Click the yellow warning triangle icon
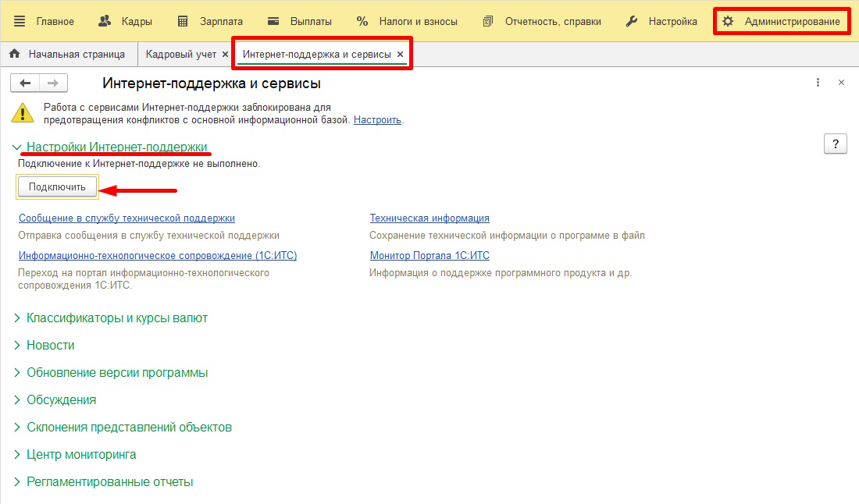859x504 pixels. (23, 112)
